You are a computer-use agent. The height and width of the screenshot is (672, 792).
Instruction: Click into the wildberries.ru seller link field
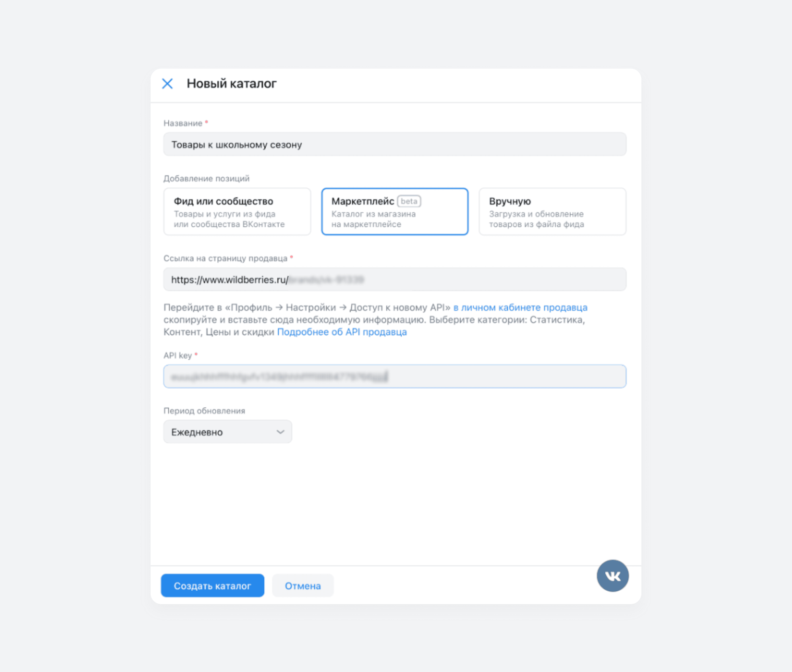coord(395,279)
